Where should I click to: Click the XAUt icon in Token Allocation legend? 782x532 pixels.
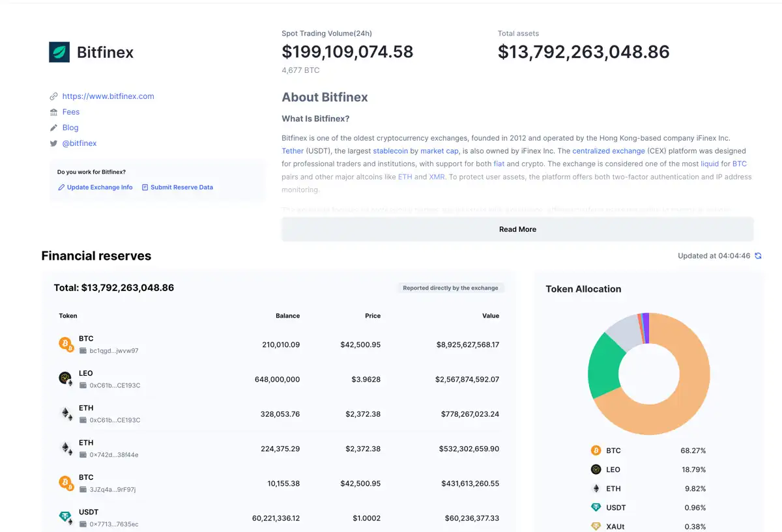pyautogui.click(x=595, y=526)
